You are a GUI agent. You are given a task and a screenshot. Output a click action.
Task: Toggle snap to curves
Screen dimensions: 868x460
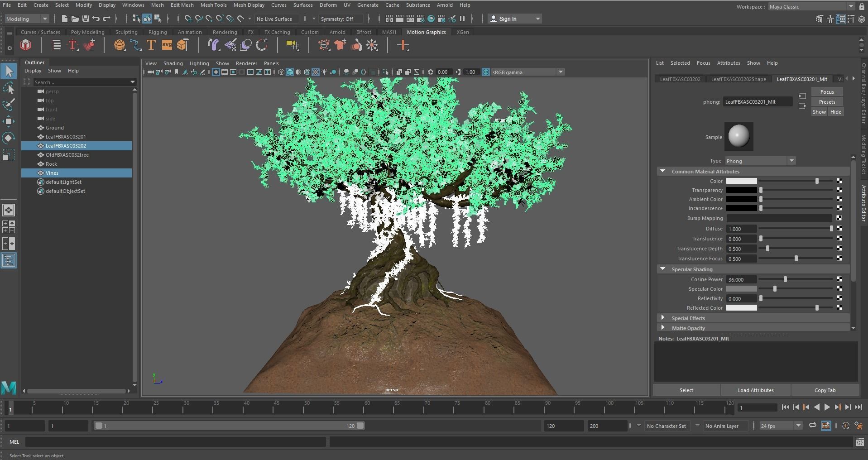click(198, 19)
